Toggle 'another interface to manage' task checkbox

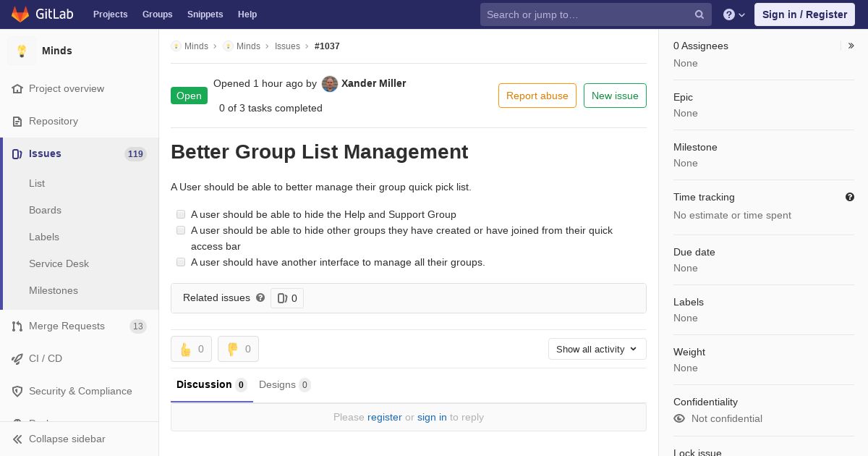(x=181, y=262)
